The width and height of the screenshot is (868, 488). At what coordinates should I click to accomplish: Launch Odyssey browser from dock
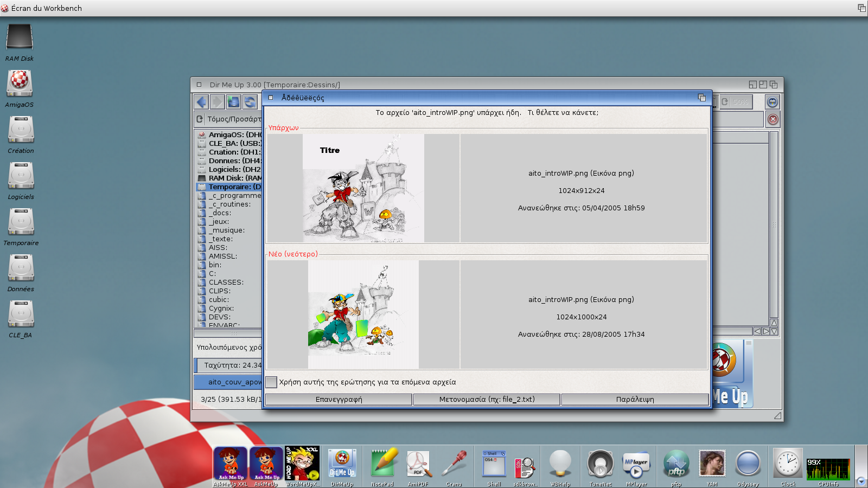(748, 464)
